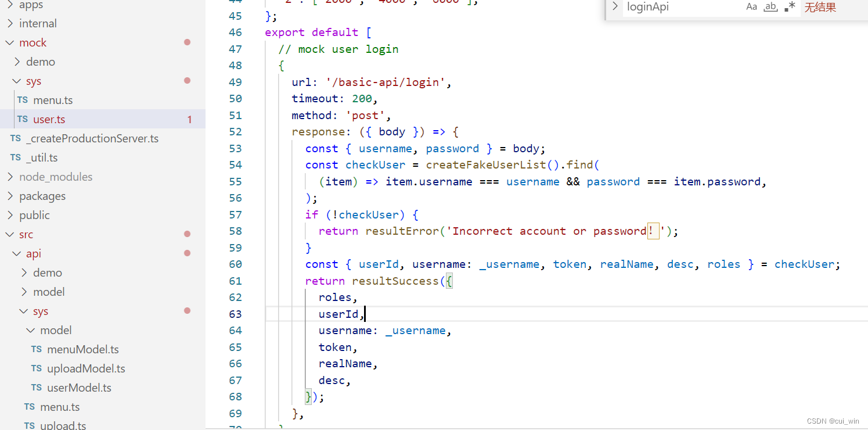
Task: Click line number 46 in gutter
Action: point(235,33)
